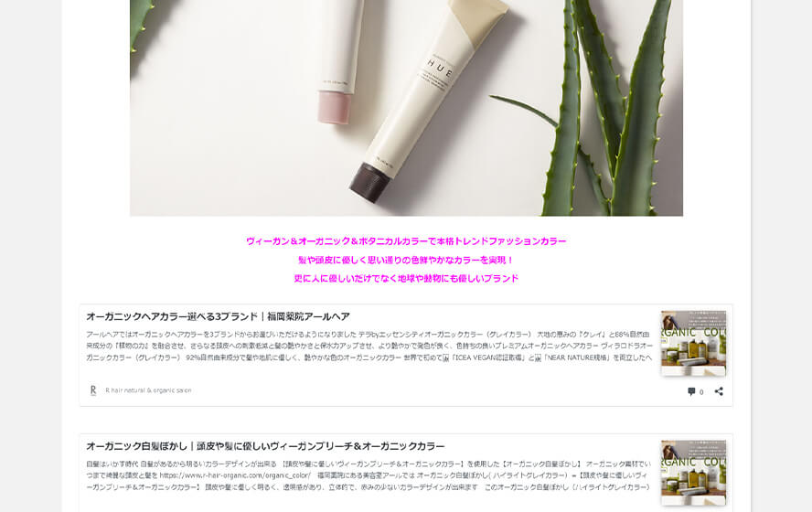The height and width of the screenshot is (512, 812).
Task: Click pink heading ヴィーガン&オーガニック&ボタニカルカラー
Action: (406, 241)
